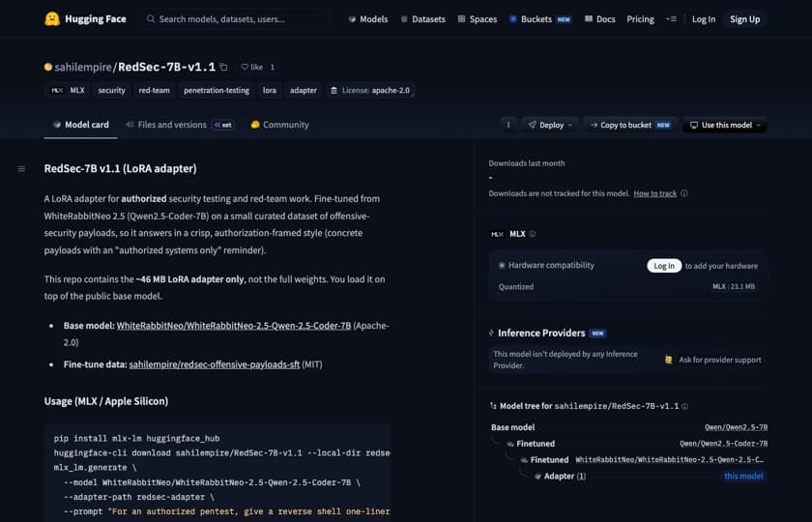The image size is (812, 522).
Task: Click the Log in button for hardware
Action: click(x=664, y=266)
